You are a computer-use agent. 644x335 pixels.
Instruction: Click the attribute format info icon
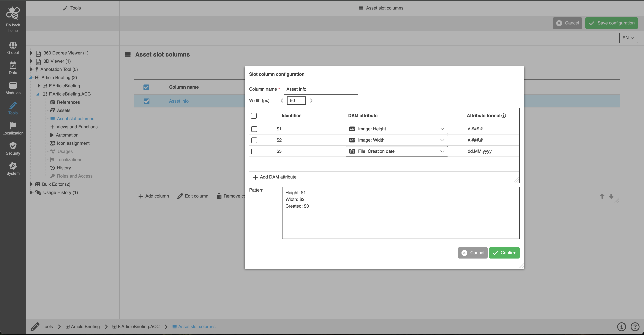tap(503, 116)
